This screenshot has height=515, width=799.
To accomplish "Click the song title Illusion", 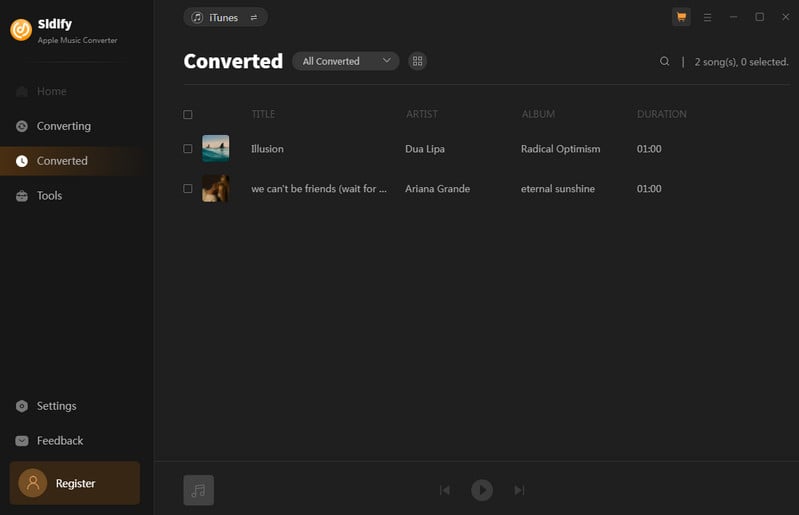I will pyautogui.click(x=267, y=149).
